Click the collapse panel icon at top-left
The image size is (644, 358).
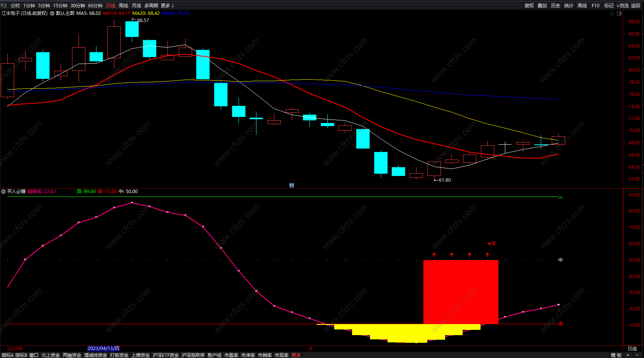(x=3, y=5)
